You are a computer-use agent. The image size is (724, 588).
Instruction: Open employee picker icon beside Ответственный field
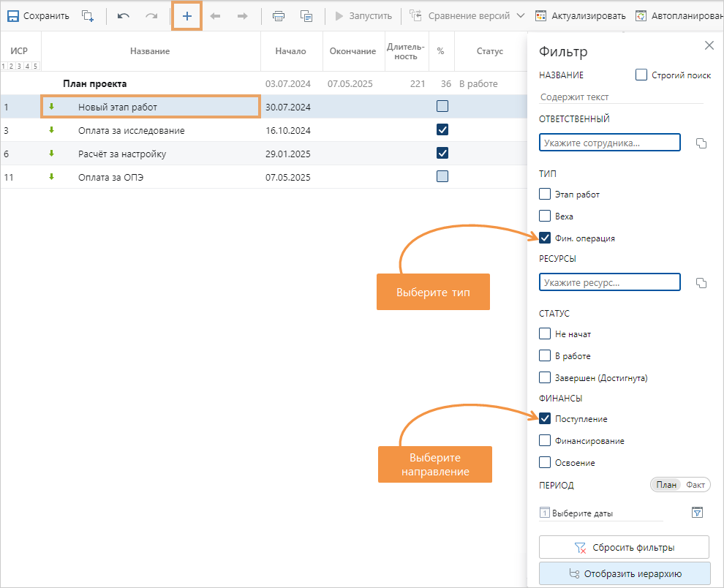click(701, 143)
